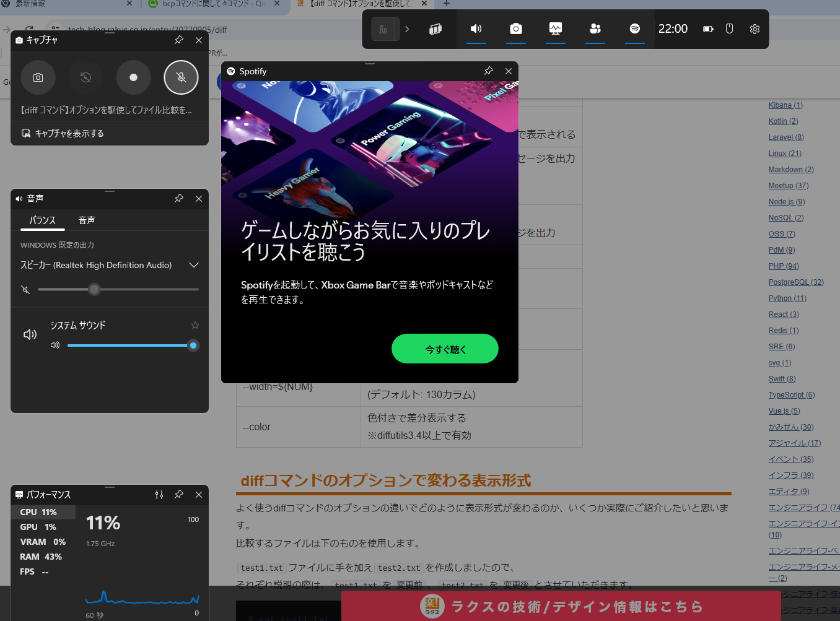The width and height of the screenshot is (840, 621).
Task: Open the PostgreSQL (32) category link
Action: coord(796,282)
